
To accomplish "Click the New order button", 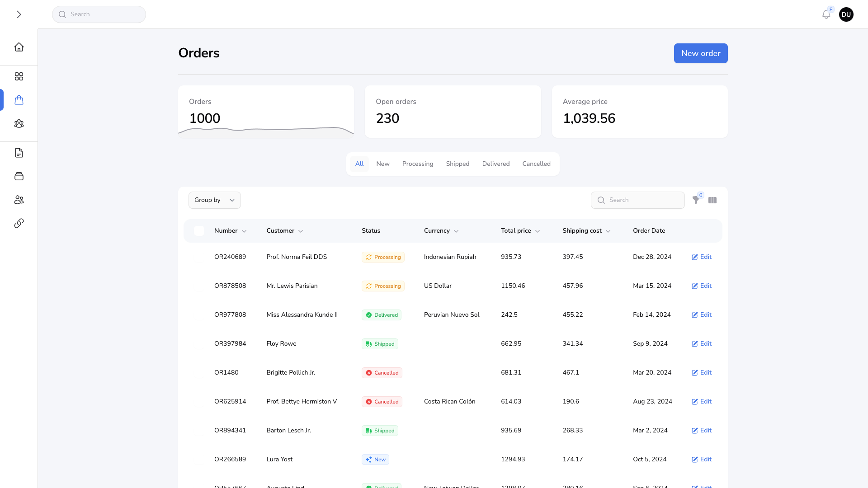I will pos(700,53).
